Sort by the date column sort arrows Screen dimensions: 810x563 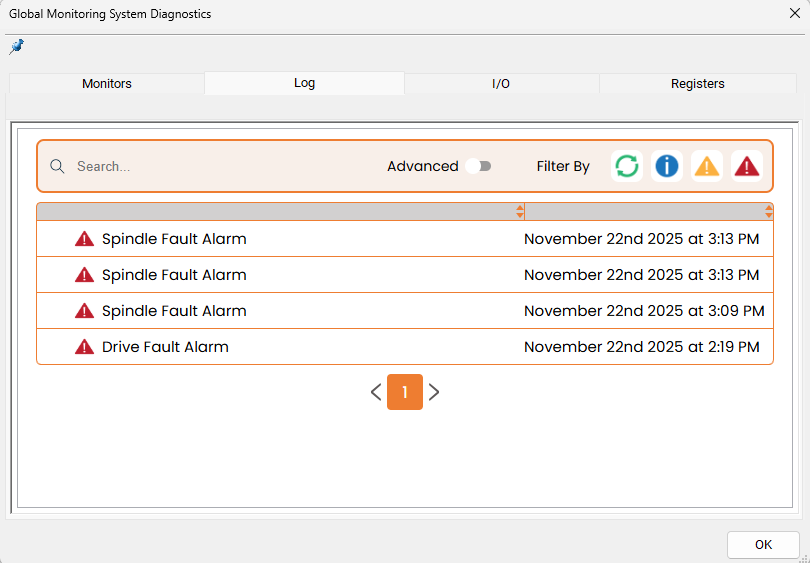(768, 212)
